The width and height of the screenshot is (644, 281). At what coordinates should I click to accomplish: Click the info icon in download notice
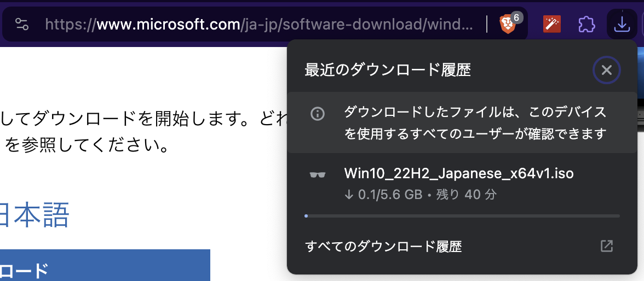tap(318, 114)
